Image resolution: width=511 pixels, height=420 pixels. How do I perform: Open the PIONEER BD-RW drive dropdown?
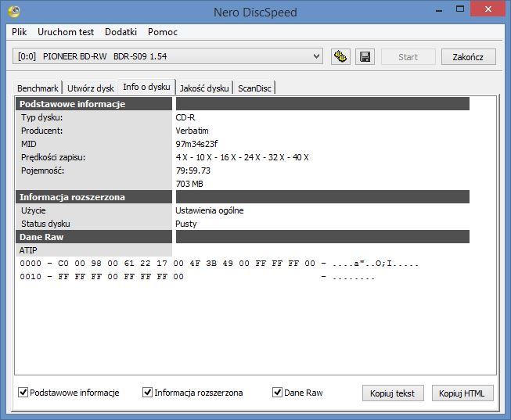pos(167,56)
